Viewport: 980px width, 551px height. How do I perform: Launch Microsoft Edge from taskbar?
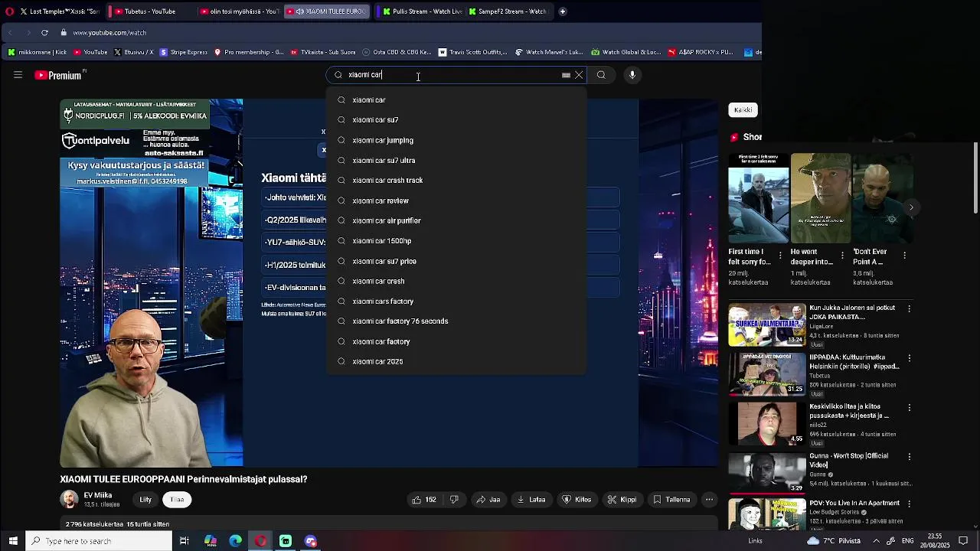235,541
